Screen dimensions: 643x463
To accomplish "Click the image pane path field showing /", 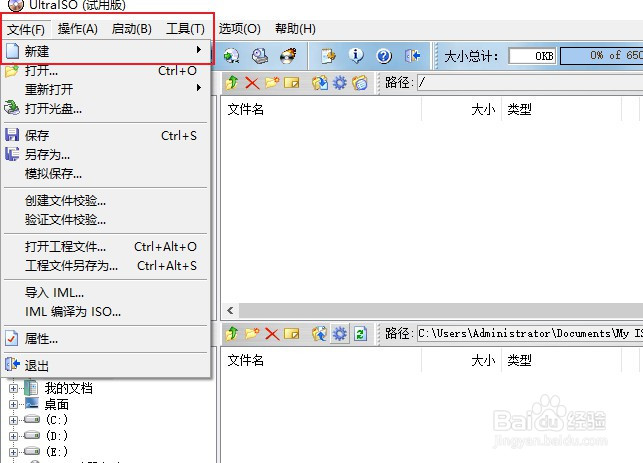I will click(x=530, y=83).
